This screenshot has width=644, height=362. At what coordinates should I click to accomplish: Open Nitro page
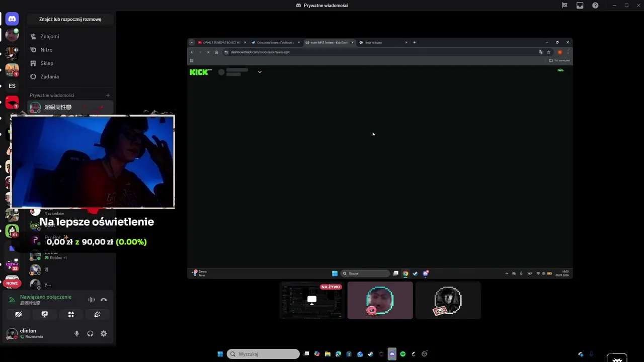point(70,50)
